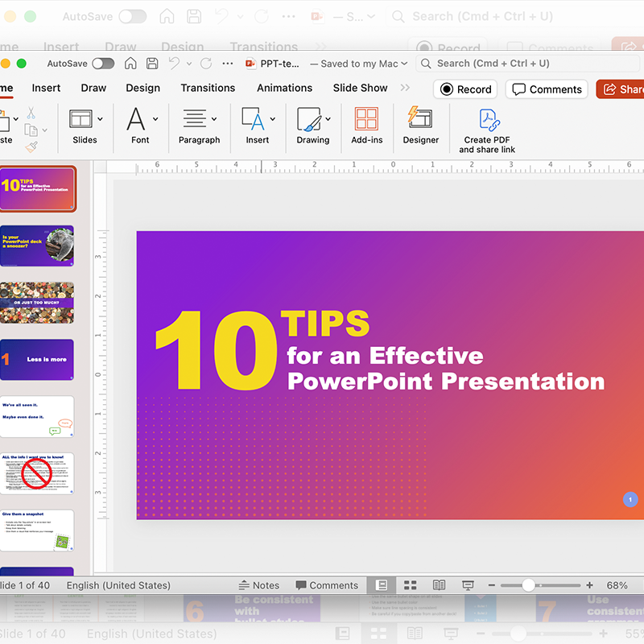Switch to Normal view icon

(x=382, y=585)
